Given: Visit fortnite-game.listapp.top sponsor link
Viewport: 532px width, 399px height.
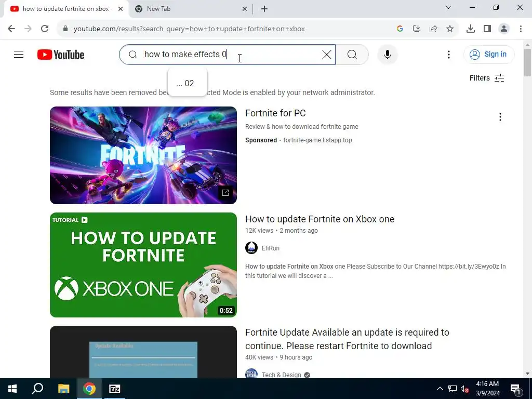Looking at the screenshot, I should click(317, 140).
